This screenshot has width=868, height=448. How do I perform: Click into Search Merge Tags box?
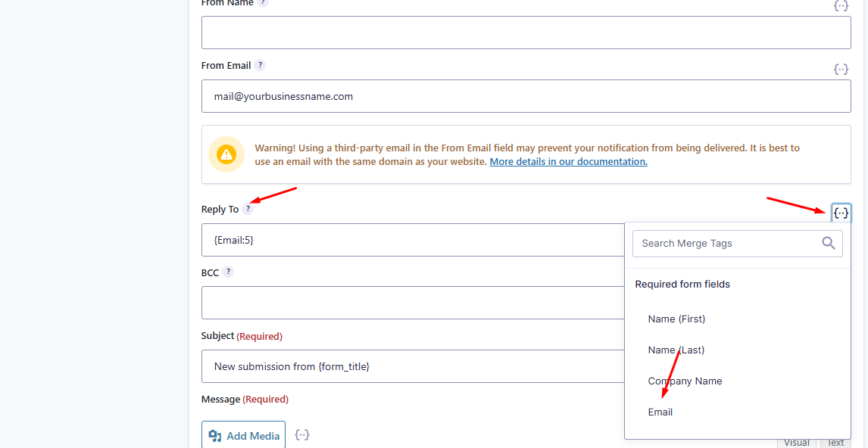coord(727,243)
